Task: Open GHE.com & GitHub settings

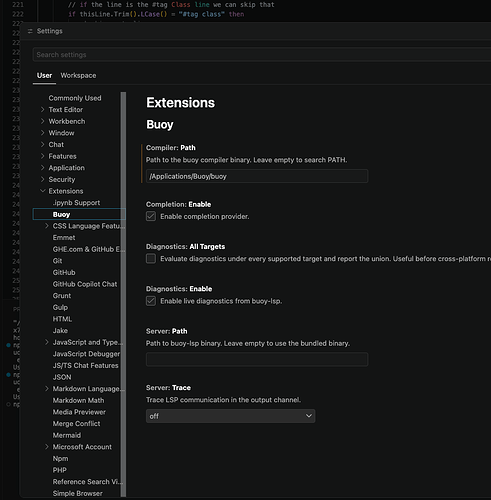Action: tap(88, 249)
